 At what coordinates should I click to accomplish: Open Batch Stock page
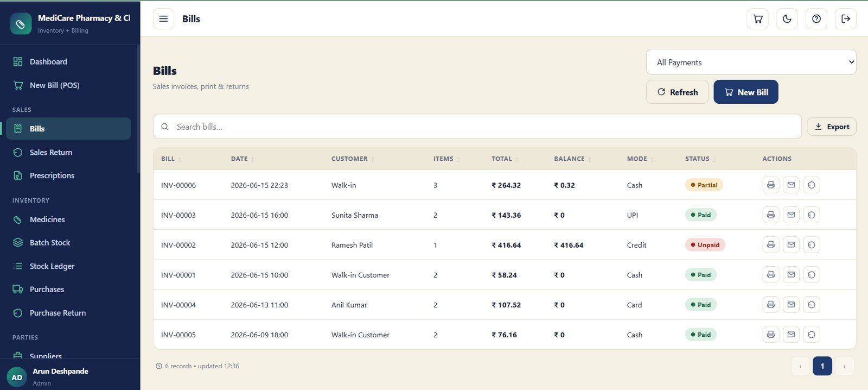68,243
